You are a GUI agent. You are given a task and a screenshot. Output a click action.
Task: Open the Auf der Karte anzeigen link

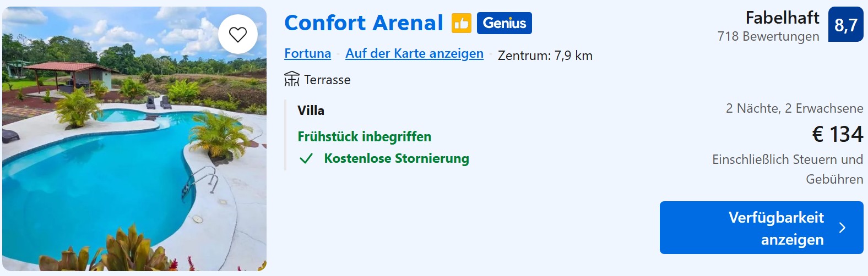pos(414,53)
